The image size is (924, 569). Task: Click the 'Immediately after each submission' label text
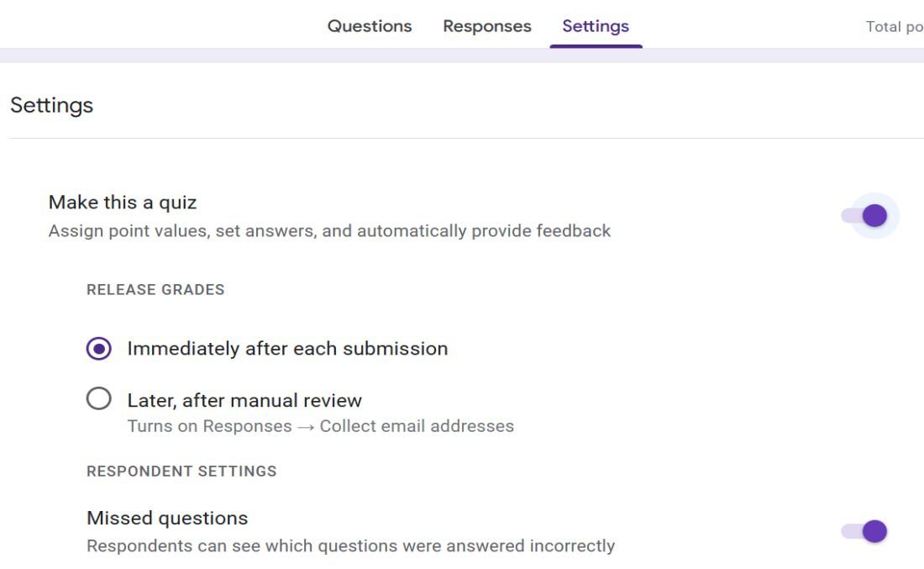[287, 348]
